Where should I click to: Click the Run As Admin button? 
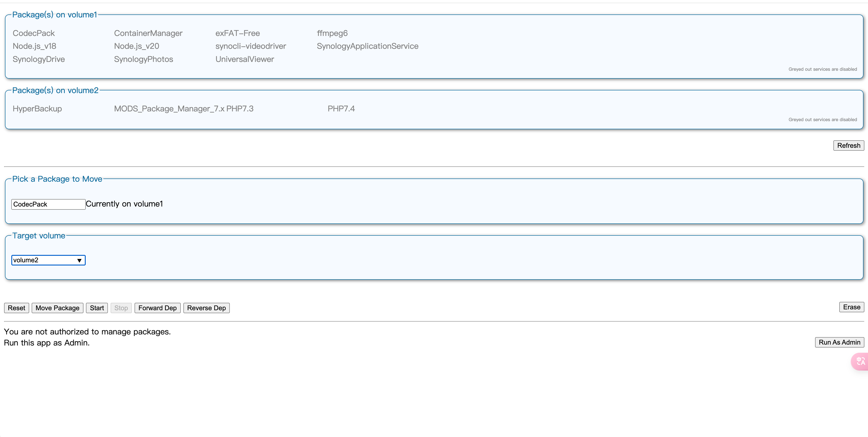point(839,342)
